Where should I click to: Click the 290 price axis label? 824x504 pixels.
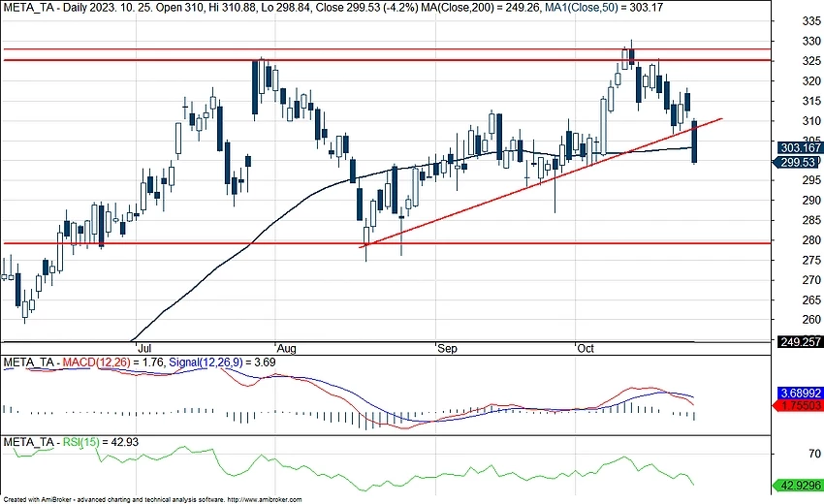point(811,201)
